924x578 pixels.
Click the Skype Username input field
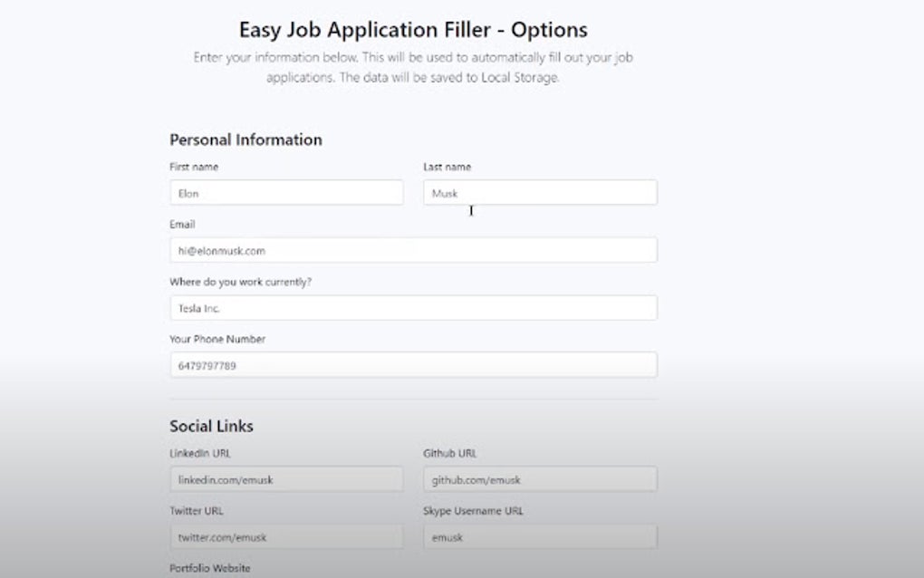[x=540, y=537]
